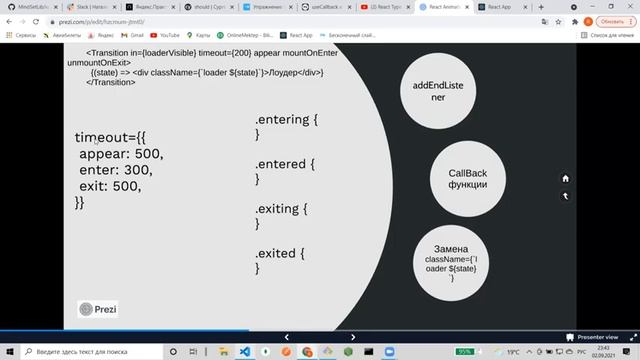Open the taskbar clock and date

tap(603, 351)
